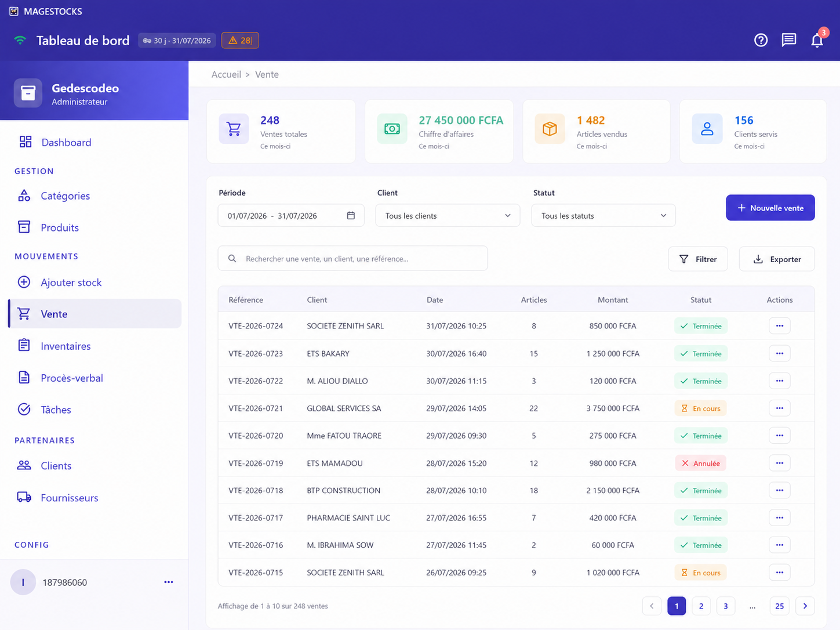Click Terminée status of ETS BAKARY
This screenshot has width=840, height=630.
point(701,353)
